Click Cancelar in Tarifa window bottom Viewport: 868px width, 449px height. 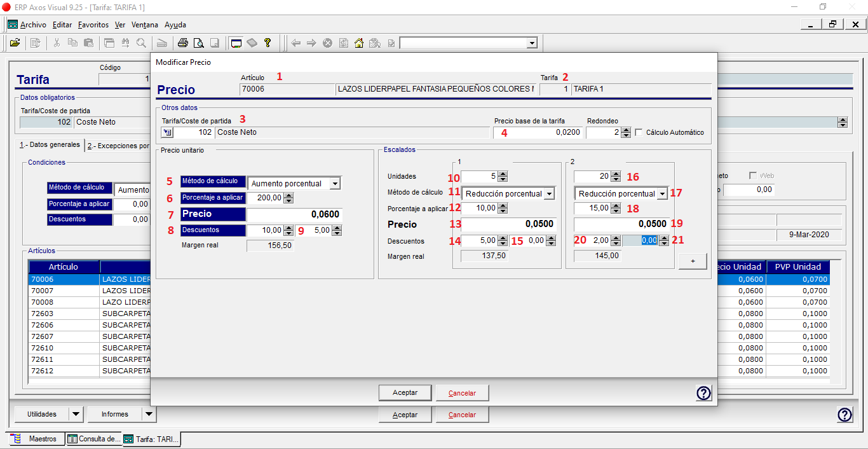(x=462, y=415)
